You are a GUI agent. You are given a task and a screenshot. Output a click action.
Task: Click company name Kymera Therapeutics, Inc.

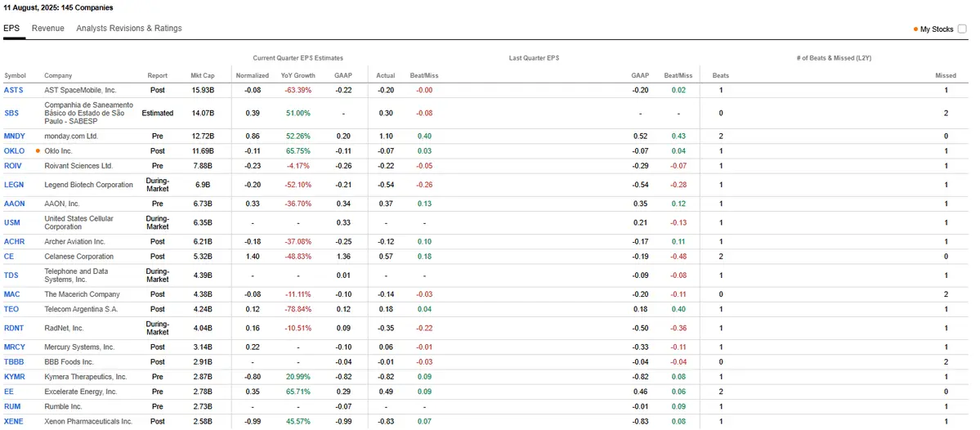tap(86, 377)
